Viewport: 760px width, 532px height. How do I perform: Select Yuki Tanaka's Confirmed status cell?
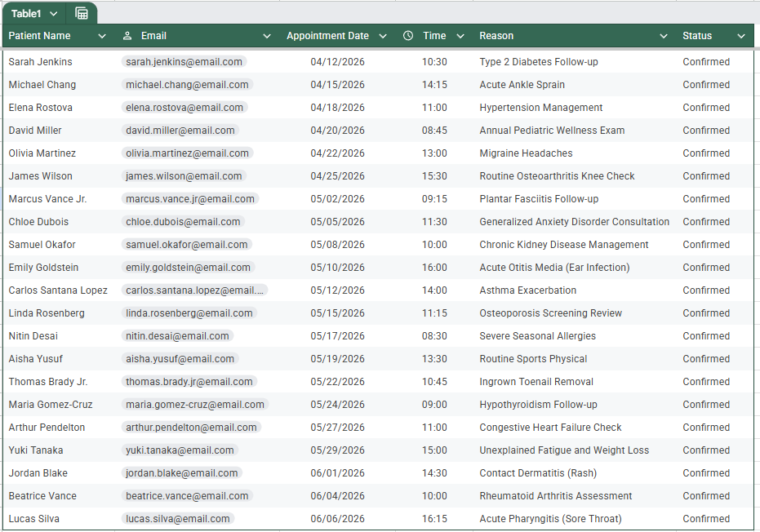pos(706,450)
